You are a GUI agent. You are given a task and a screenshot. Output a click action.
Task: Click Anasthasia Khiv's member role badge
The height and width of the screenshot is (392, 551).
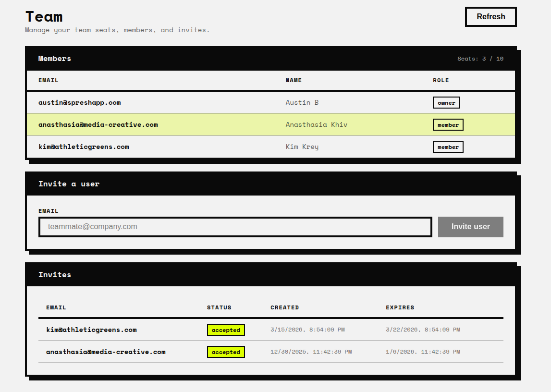(x=448, y=125)
